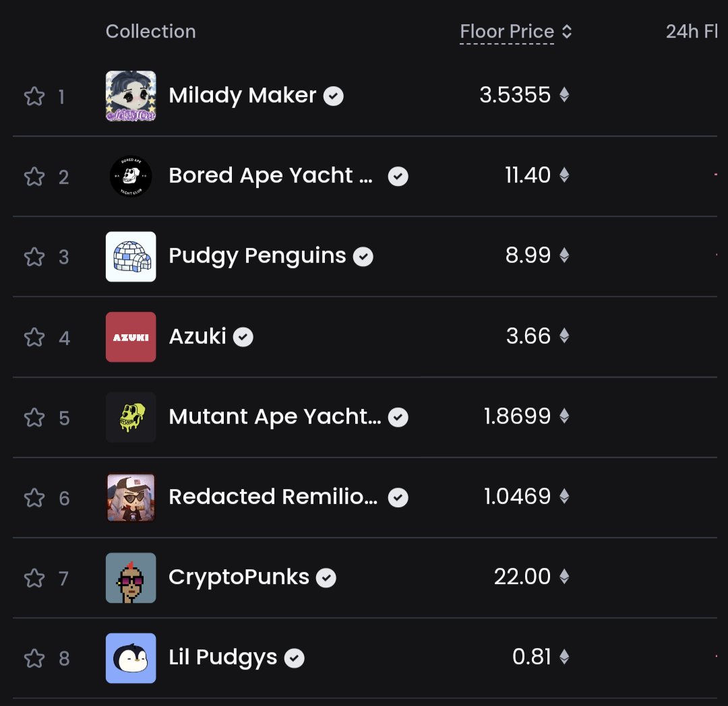Toggle the star for Bored Ape Yacht Club
728x706 pixels.
(x=34, y=176)
